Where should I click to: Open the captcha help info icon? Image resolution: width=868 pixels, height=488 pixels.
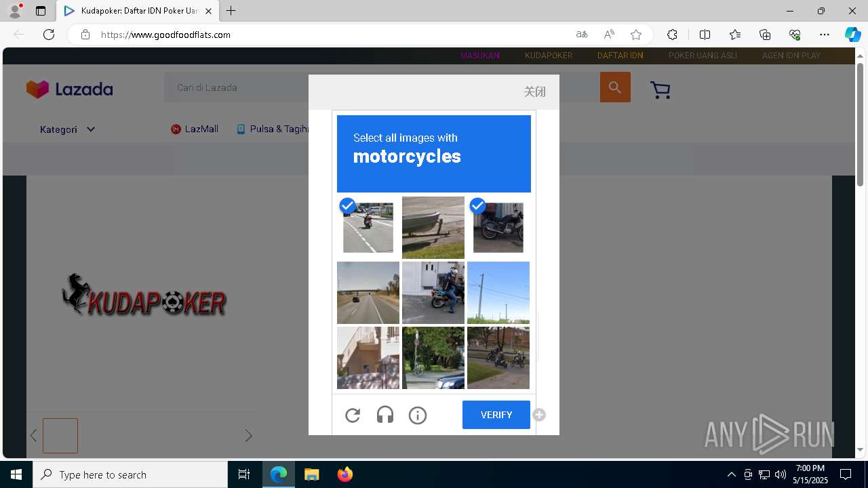click(x=418, y=415)
